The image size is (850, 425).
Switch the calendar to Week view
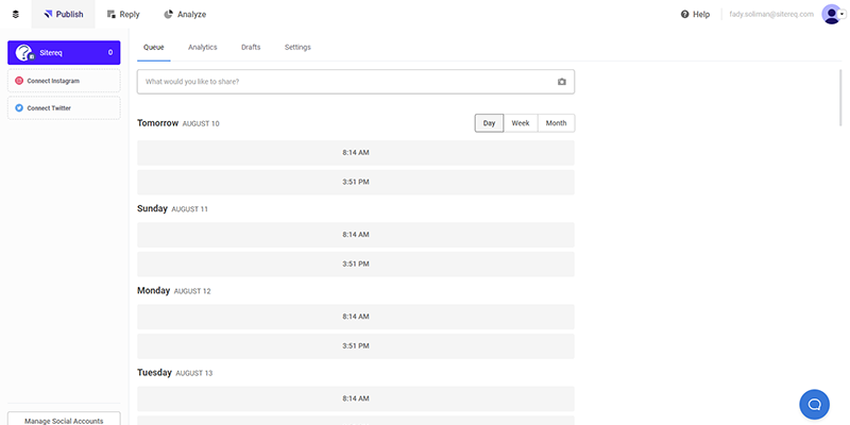[x=520, y=123]
